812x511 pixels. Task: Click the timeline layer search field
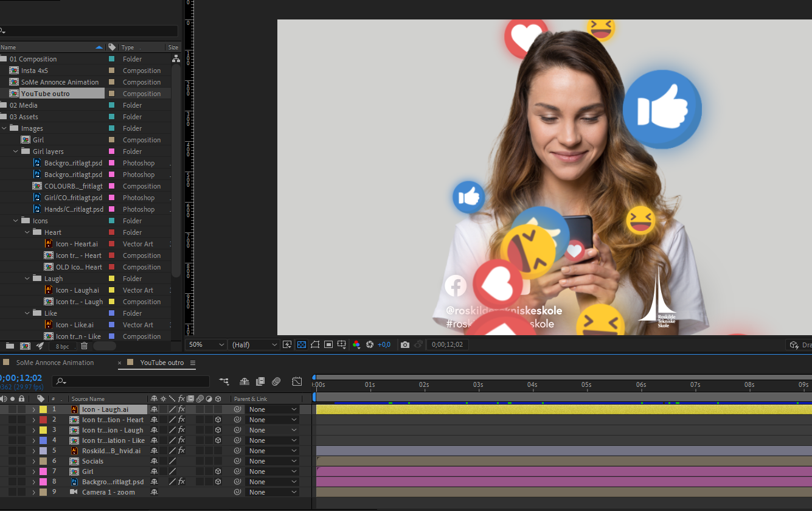pos(131,381)
